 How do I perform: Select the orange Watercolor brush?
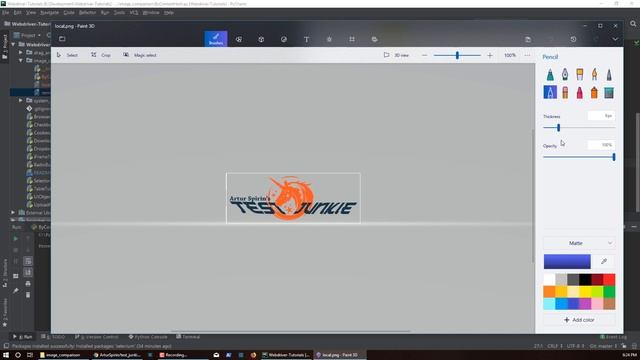594,74
